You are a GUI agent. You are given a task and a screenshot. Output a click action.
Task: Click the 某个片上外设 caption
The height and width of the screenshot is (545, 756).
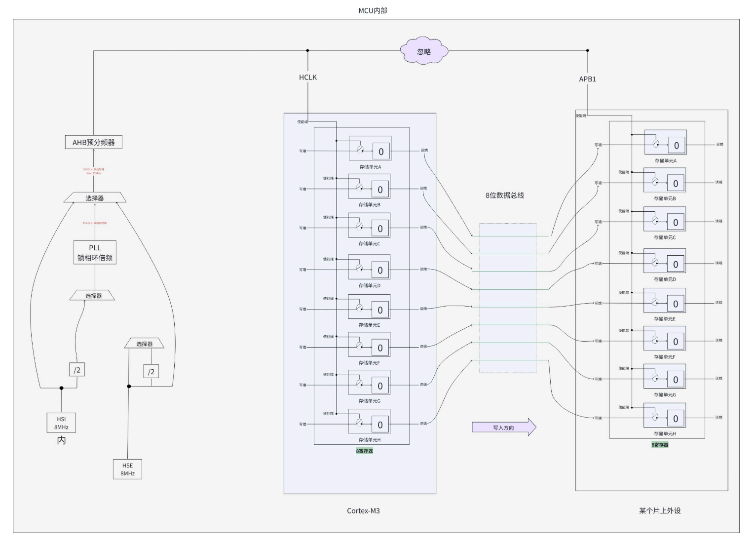pos(660,510)
